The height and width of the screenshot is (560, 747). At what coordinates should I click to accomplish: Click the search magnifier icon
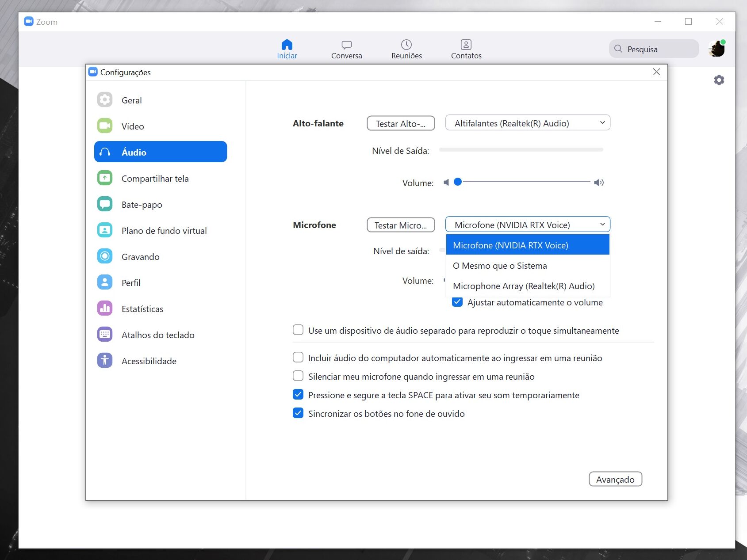click(618, 49)
